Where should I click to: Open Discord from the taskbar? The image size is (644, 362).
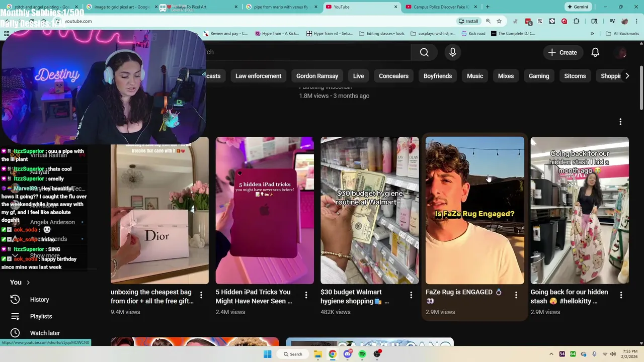pyautogui.click(x=347, y=354)
